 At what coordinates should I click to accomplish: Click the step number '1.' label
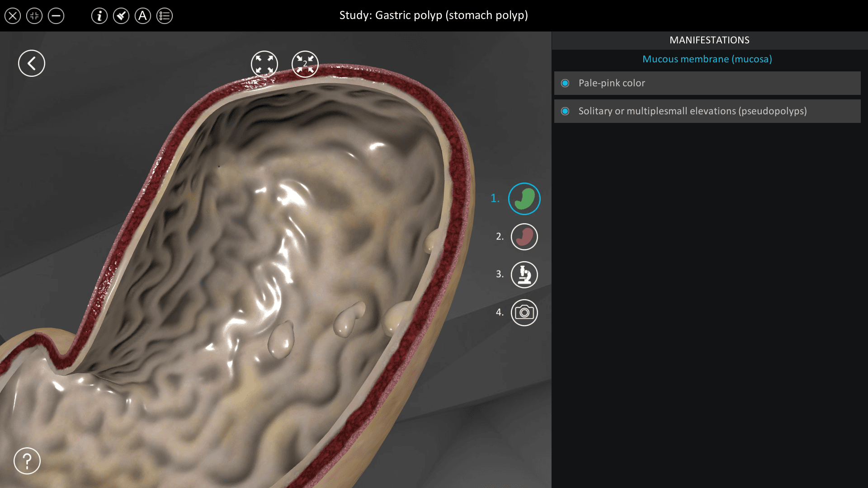coord(495,198)
